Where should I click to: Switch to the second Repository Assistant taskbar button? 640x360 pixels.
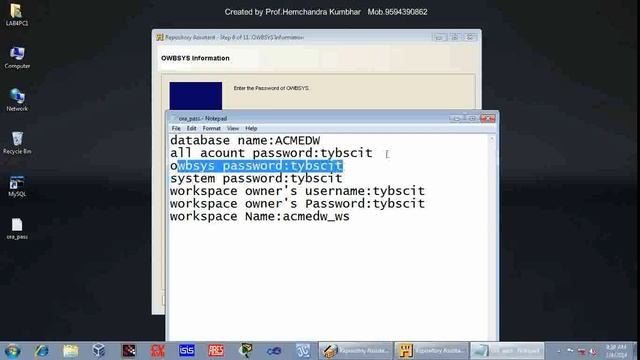click(431, 351)
